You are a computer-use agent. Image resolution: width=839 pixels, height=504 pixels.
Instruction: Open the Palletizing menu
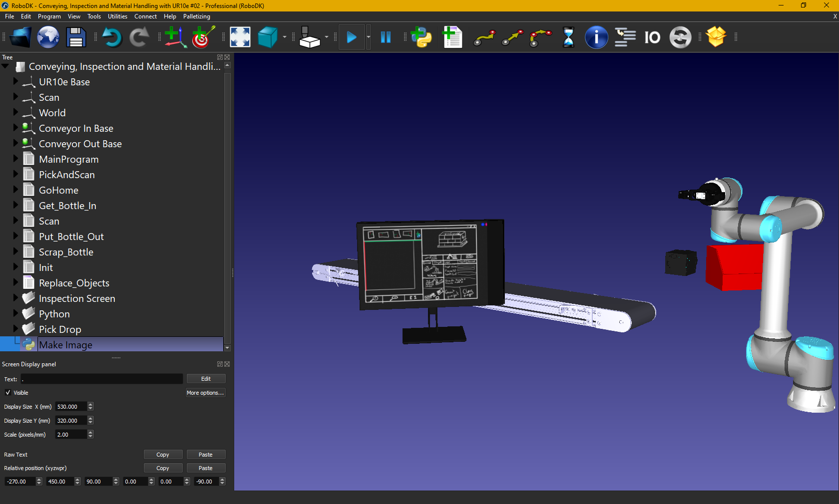pyautogui.click(x=196, y=16)
